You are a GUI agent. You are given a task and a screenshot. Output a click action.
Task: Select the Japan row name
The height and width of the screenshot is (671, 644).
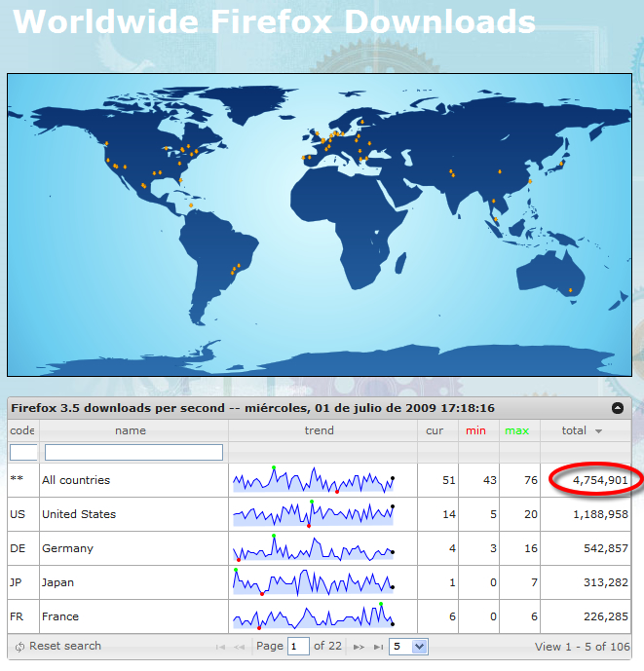[57, 582]
